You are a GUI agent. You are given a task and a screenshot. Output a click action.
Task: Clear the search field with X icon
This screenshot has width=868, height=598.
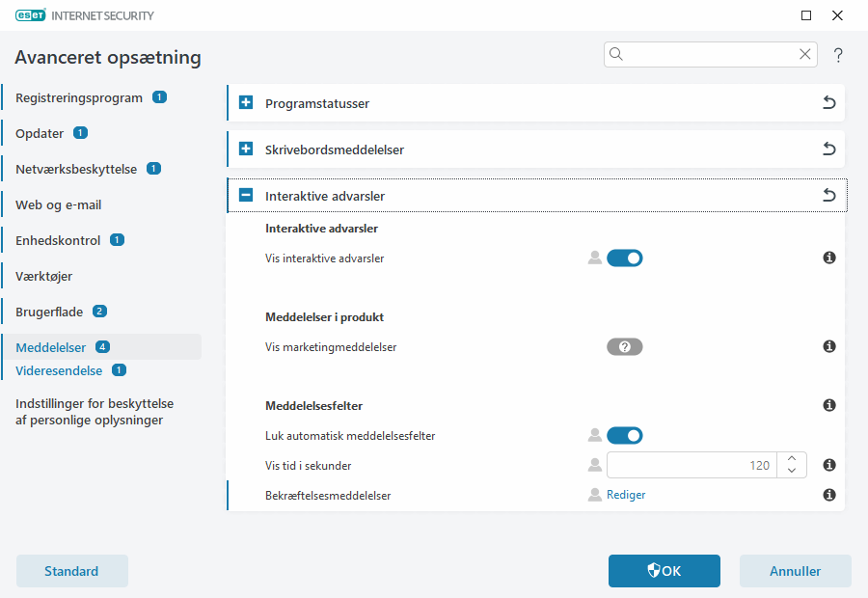(x=804, y=55)
